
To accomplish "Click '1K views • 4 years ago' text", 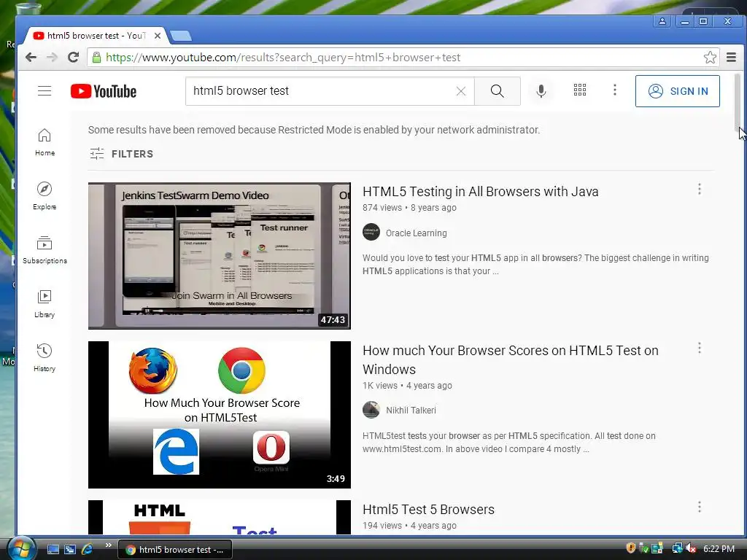I will point(407,385).
